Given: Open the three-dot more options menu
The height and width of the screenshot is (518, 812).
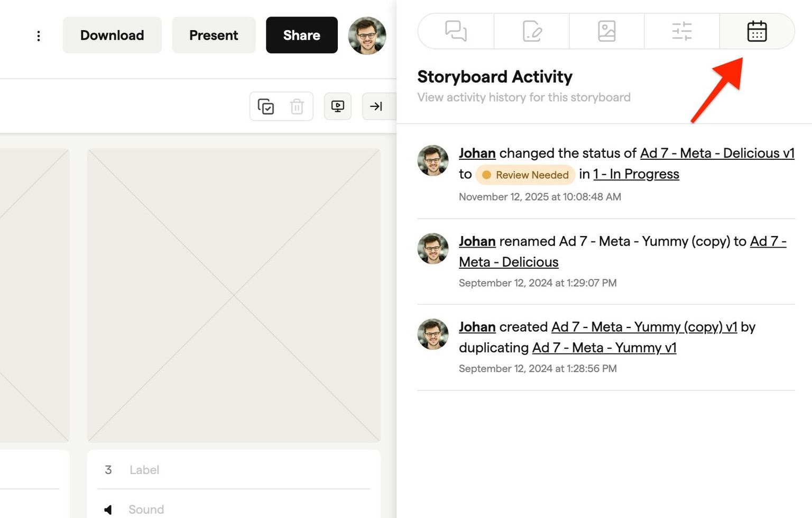Looking at the screenshot, I should pyautogui.click(x=39, y=35).
